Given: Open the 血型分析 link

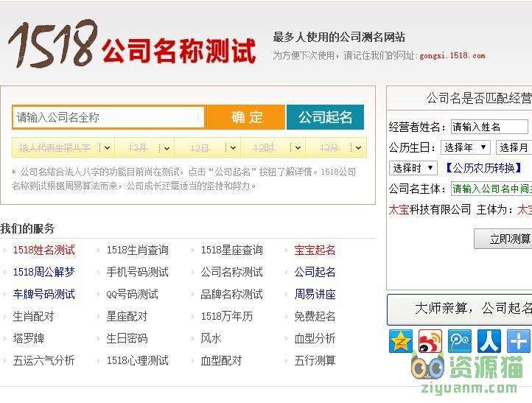Looking at the screenshot, I should pos(315,338).
